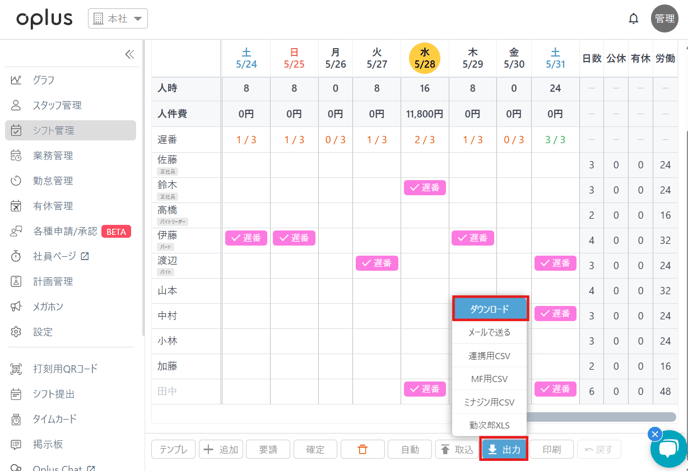Open the 本社 location dropdown
688x471 pixels.
pyautogui.click(x=118, y=19)
